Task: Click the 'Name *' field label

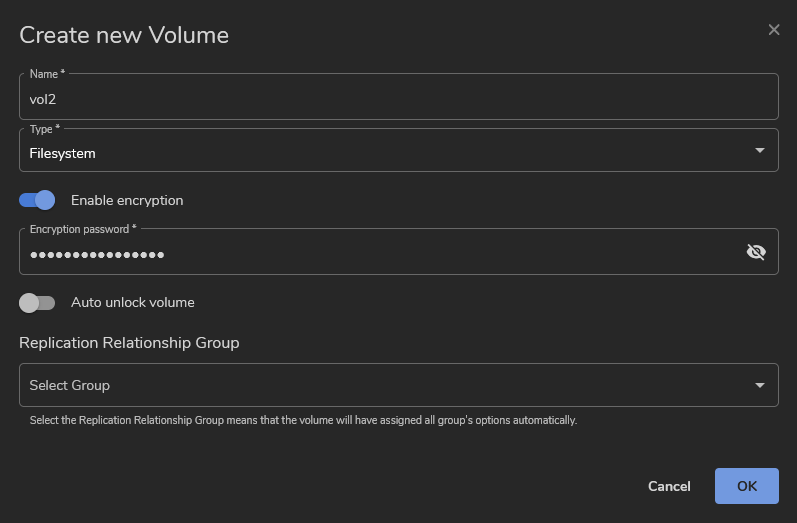Action: click(x=47, y=74)
